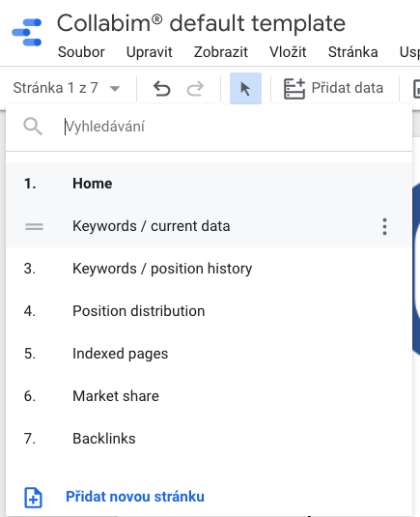Click the drag handle beside Keywords / current data
This screenshot has width=420, height=517.
click(x=34, y=226)
